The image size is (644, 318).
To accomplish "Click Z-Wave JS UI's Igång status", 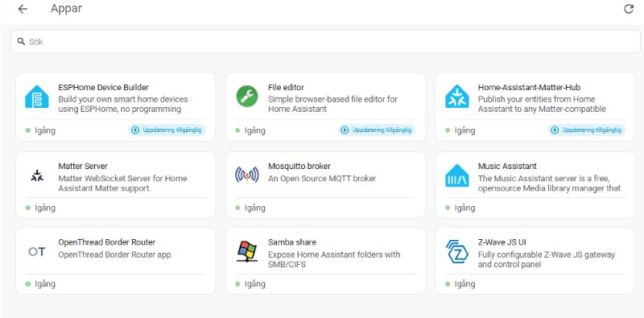I will 460,284.
